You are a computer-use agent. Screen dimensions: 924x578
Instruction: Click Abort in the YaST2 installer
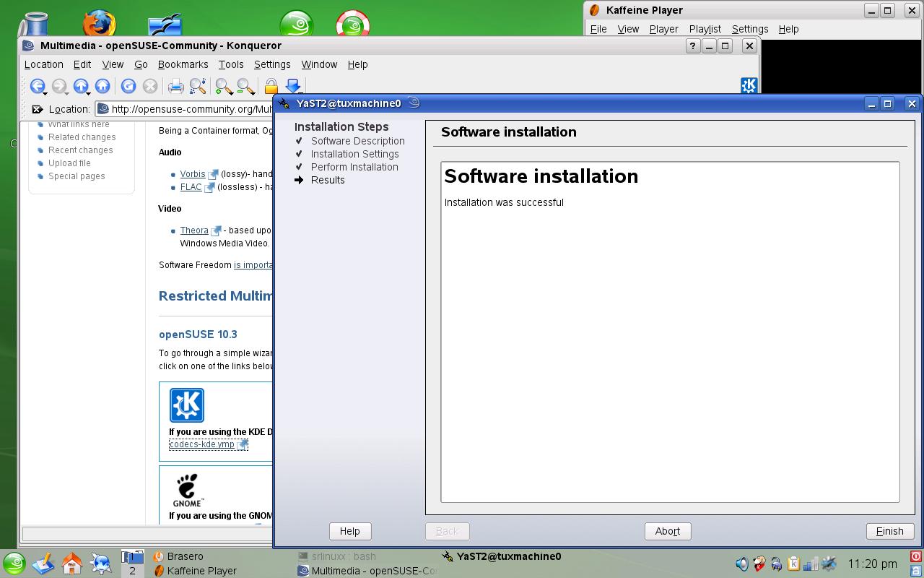pos(668,531)
